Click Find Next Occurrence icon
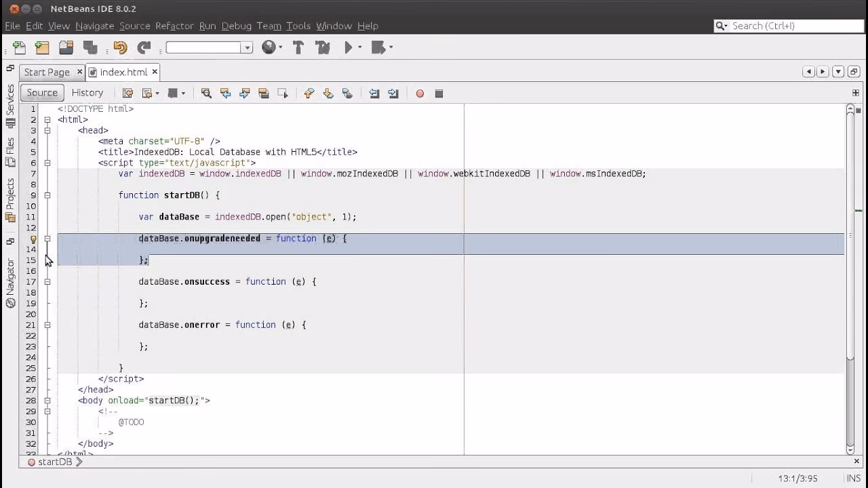 (245, 94)
